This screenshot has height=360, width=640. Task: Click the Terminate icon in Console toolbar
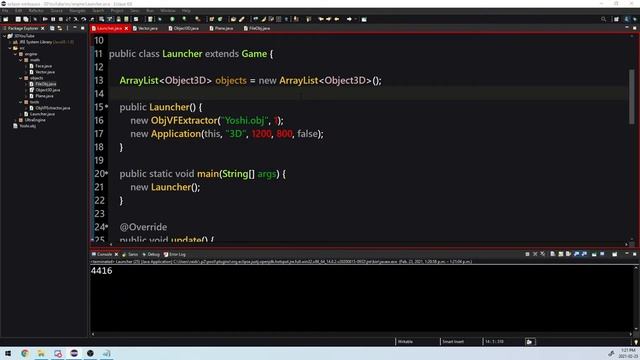click(x=527, y=254)
